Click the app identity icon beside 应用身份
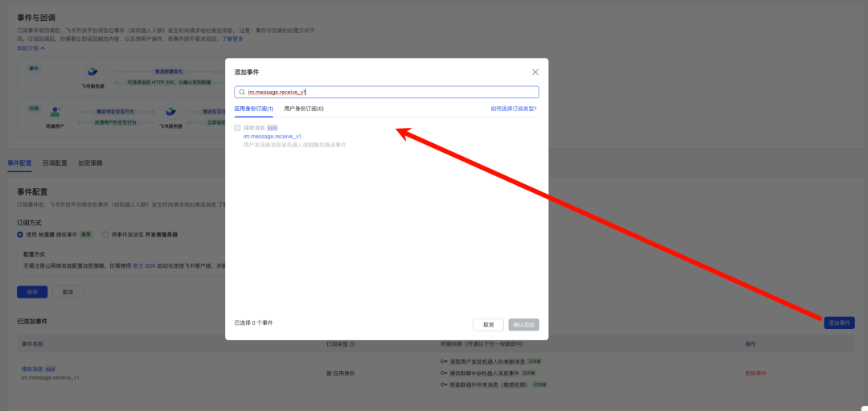The width and height of the screenshot is (868, 411). (x=329, y=373)
